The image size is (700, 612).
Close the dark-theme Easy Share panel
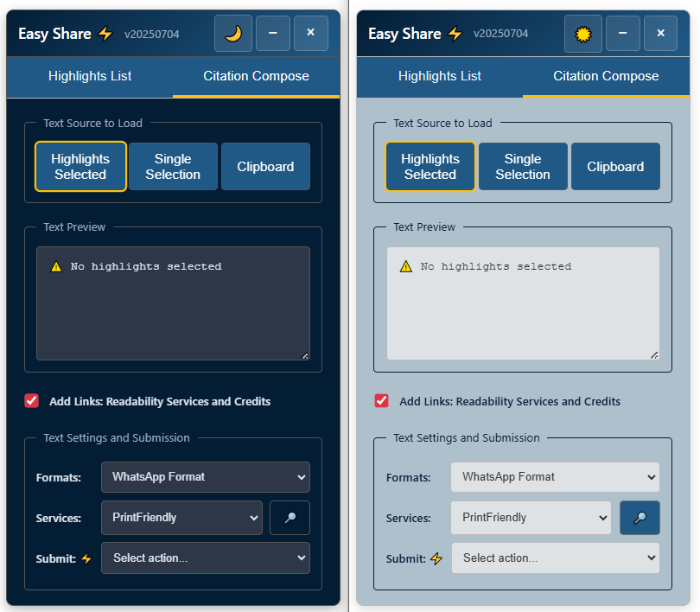tap(311, 33)
